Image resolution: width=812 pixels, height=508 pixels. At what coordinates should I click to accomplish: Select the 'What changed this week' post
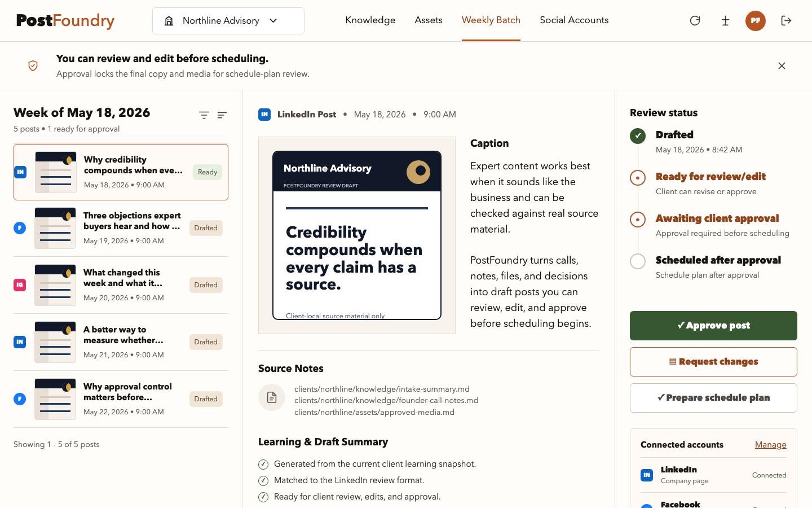click(121, 285)
